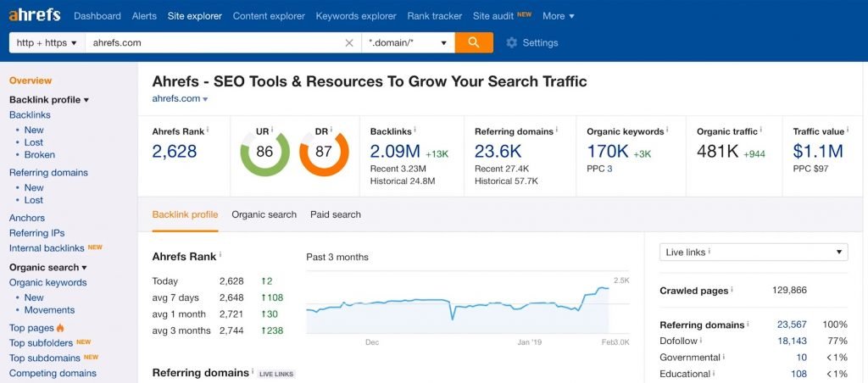
Task: Click the 23.6K referring domains value
Action: click(x=500, y=151)
